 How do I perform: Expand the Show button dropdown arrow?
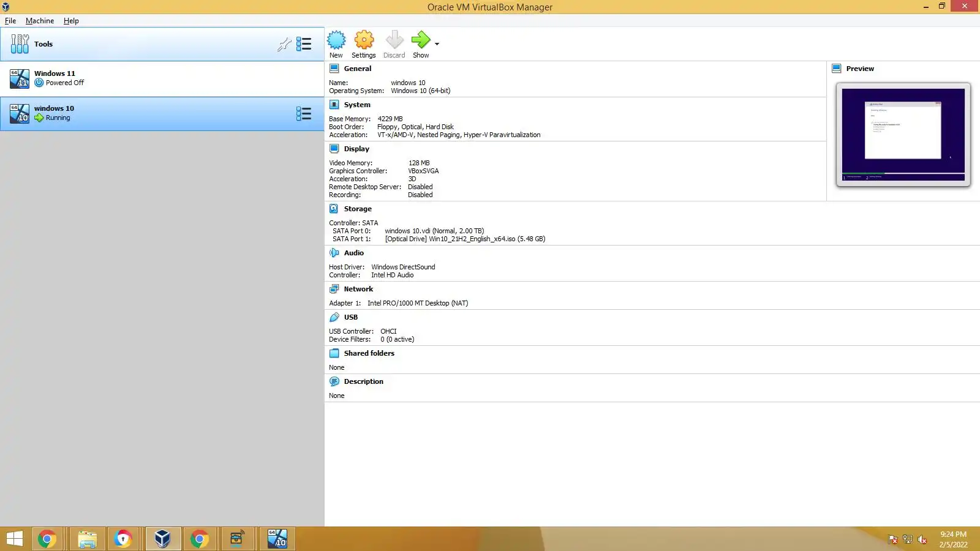coord(437,44)
